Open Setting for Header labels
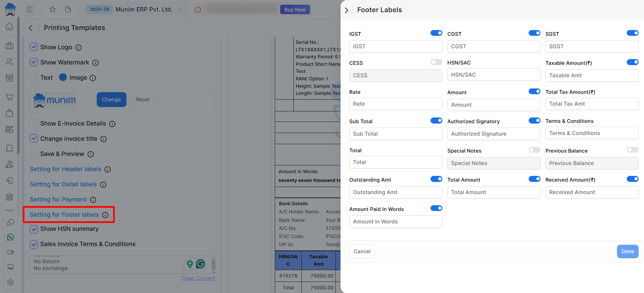This screenshot has height=293, width=644. 65,169
